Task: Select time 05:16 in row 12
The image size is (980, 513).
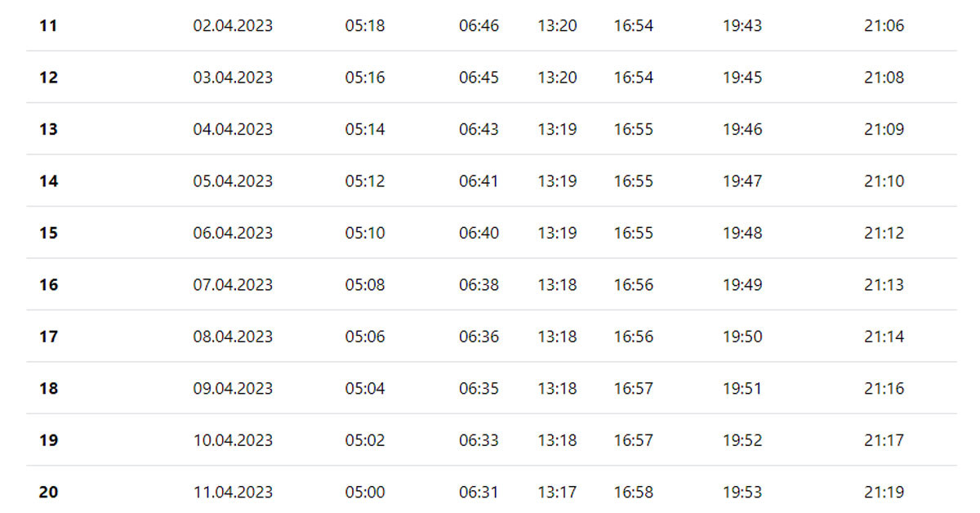Action: [x=365, y=78]
